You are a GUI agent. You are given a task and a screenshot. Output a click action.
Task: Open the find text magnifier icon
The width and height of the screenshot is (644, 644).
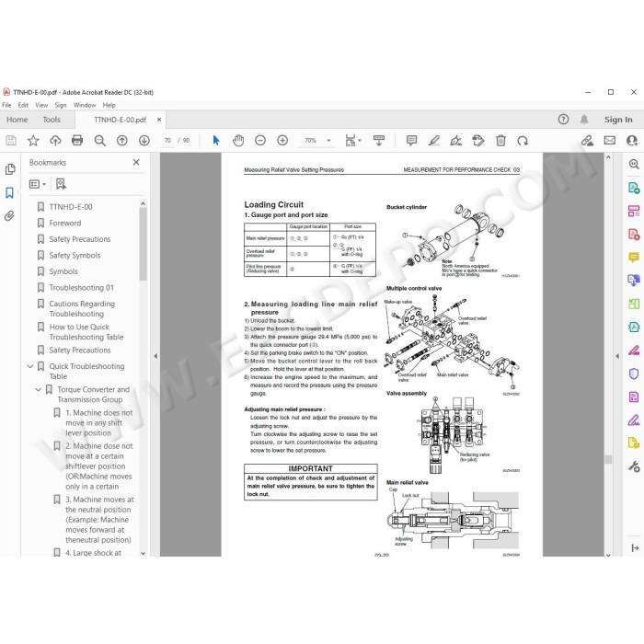pos(99,141)
